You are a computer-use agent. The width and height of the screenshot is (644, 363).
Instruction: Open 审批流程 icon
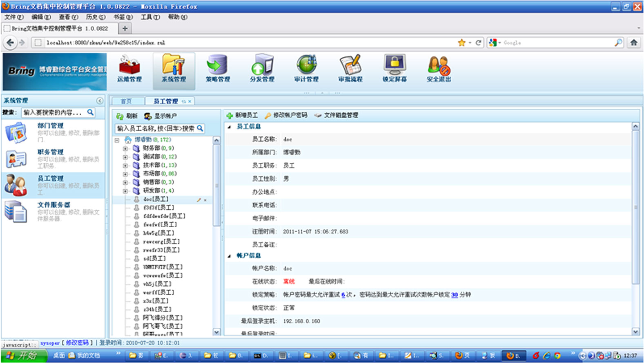point(350,69)
